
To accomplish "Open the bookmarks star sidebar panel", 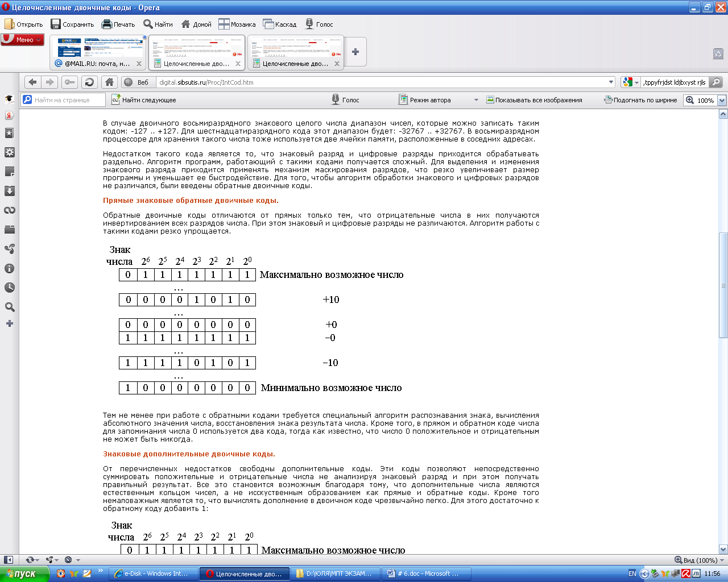I will click(x=9, y=133).
